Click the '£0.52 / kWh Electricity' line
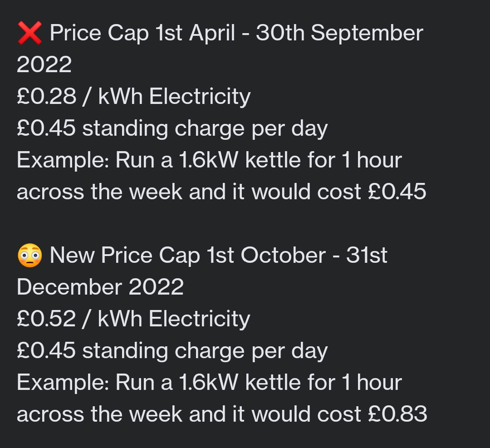Viewport: 490px width, 448px height. pyautogui.click(x=133, y=319)
